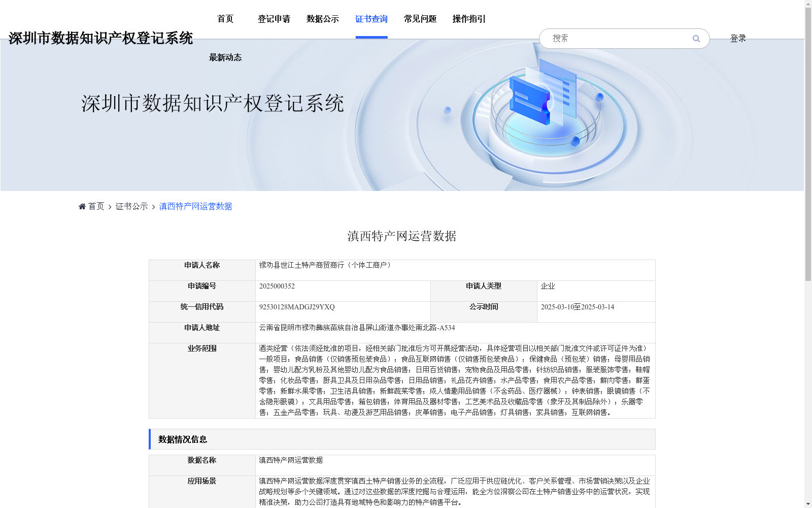The width and height of the screenshot is (812, 508).
Task: Open the 首页 menu item
Action: (225, 19)
